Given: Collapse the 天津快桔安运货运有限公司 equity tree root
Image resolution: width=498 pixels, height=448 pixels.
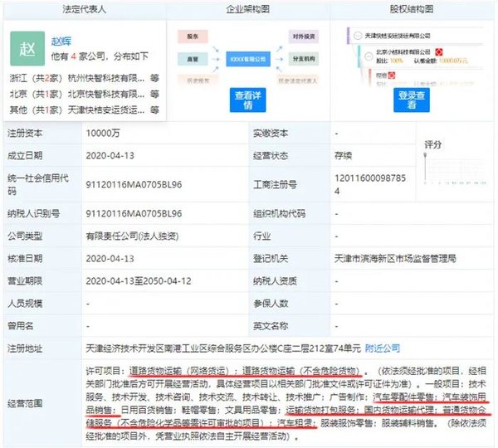Looking at the screenshot, I should coord(359,37).
